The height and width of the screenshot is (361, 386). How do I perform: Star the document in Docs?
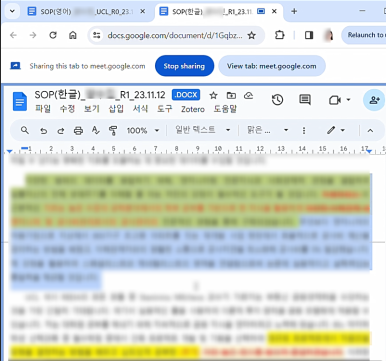pyautogui.click(x=213, y=96)
